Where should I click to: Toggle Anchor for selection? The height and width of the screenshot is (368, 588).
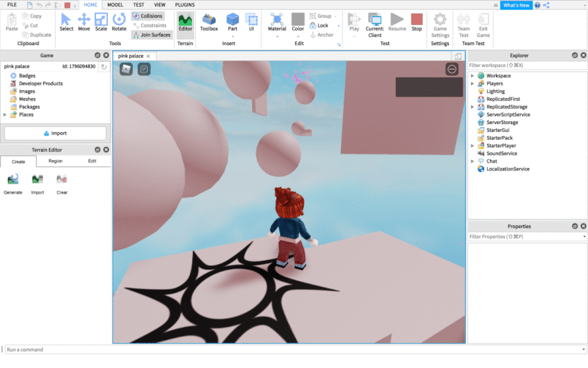coord(321,35)
